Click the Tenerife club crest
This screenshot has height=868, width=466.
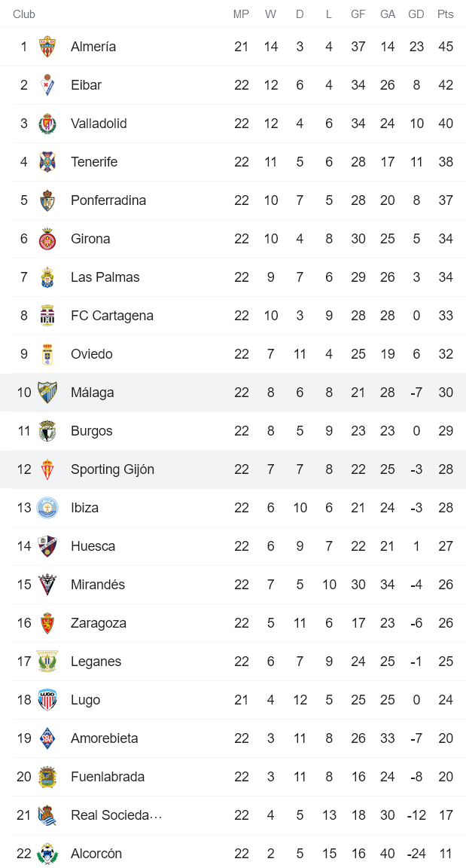(47, 162)
